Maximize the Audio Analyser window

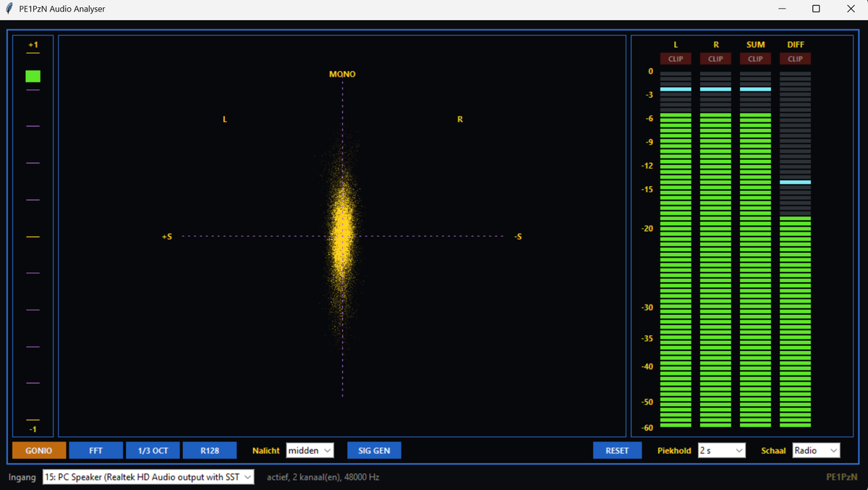tap(816, 9)
